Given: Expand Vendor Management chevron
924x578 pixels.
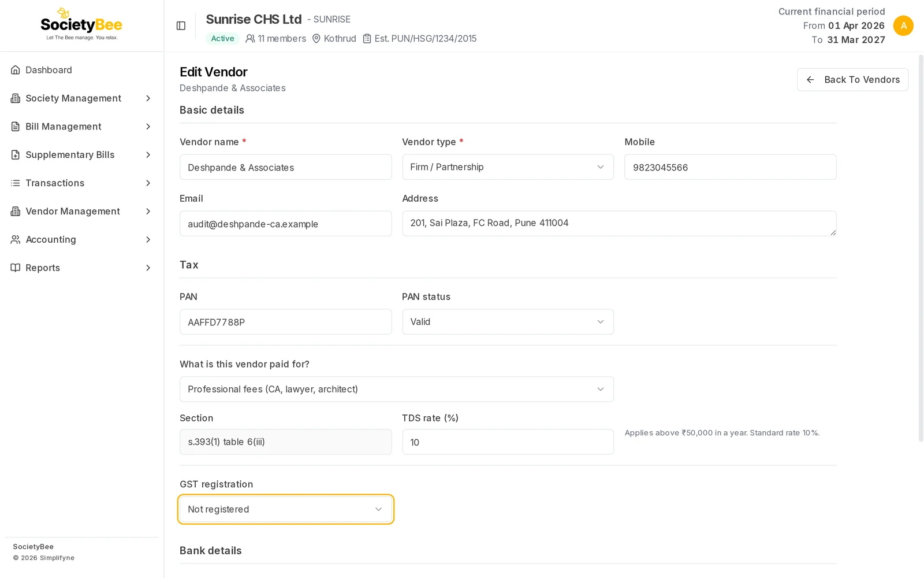Looking at the screenshot, I should click(148, 212).
